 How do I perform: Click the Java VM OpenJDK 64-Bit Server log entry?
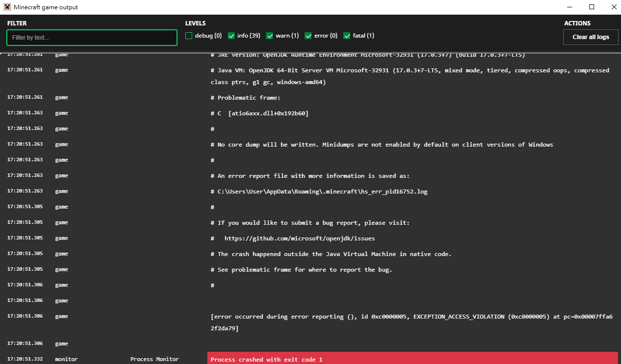point(410,76)
